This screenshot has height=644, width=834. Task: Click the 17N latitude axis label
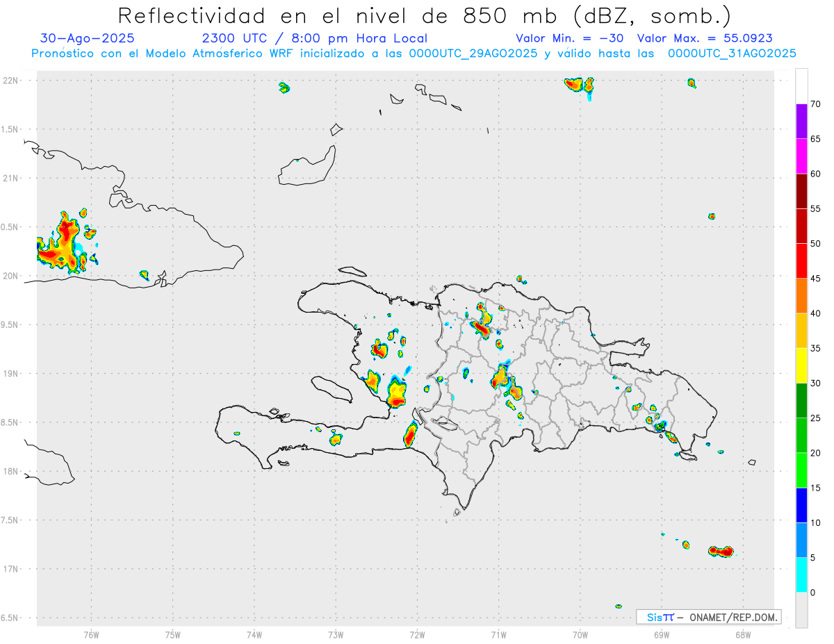(x=12, y=569)
